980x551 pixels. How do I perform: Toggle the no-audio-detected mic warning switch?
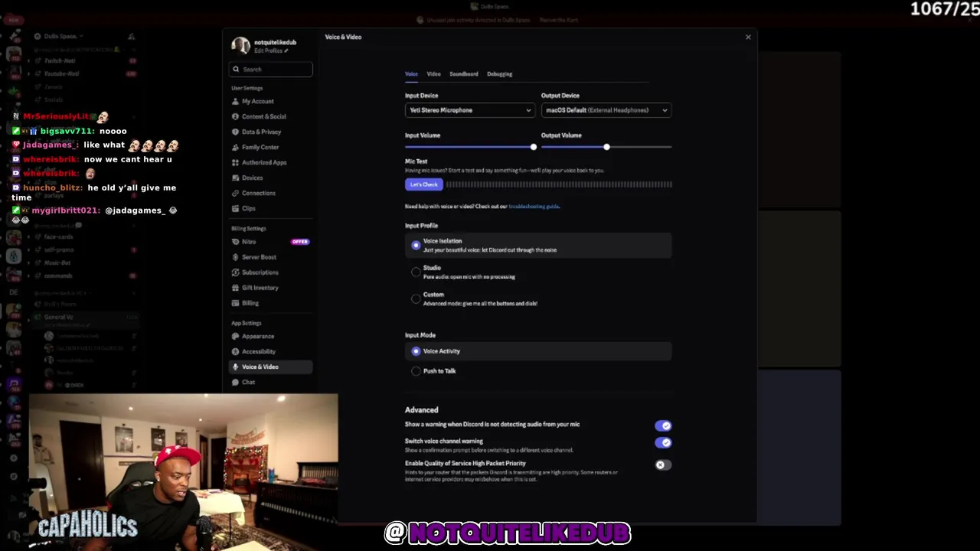coord(663,425)
